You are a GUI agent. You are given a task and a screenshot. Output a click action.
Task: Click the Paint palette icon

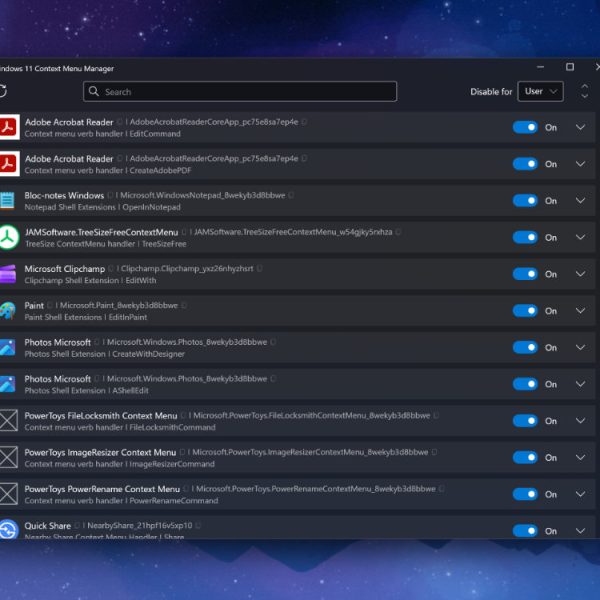tap(8, 311)
